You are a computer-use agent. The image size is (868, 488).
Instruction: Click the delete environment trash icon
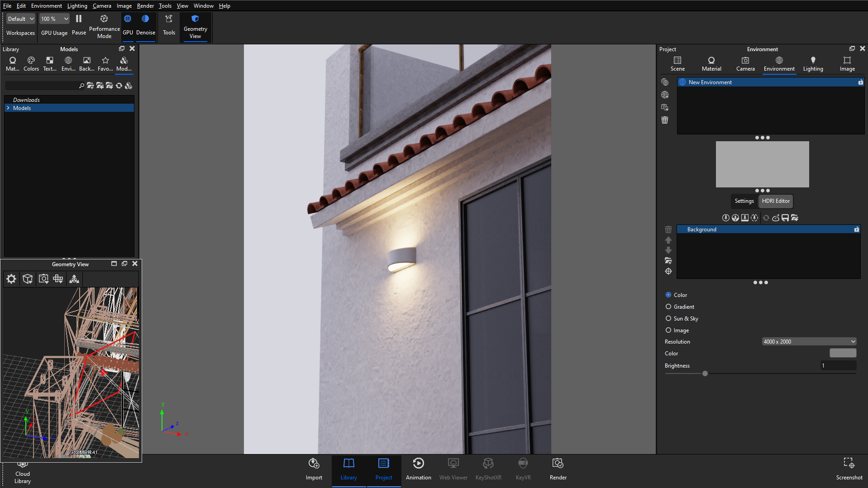click(664, 120)
